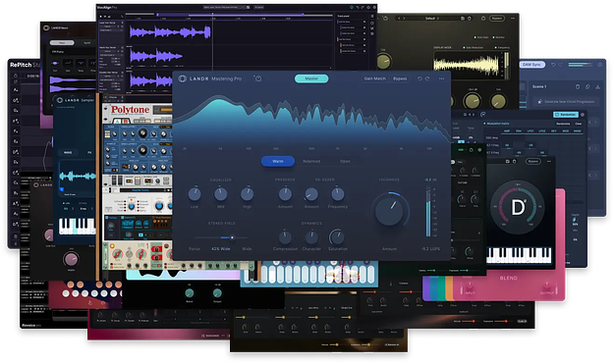Image resolution: width=614 pixels, height=364 pixels.
Task: Click delete preset trash icon in olive compressor
Action: click(x=470, y=19)
